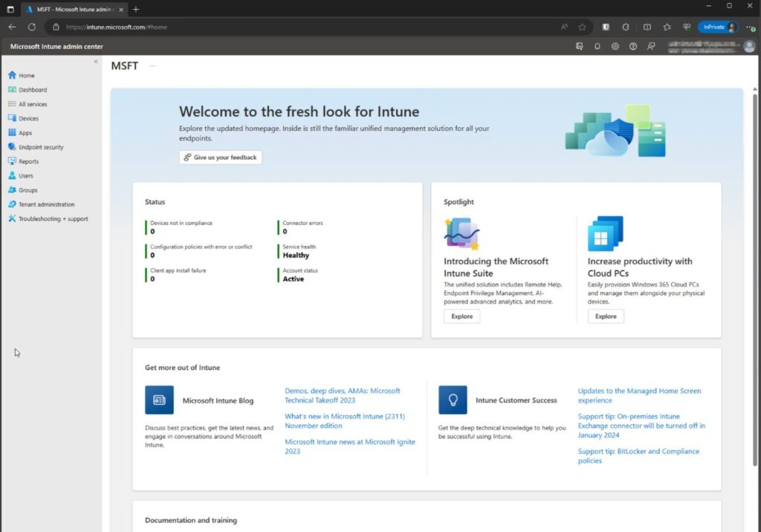Click the browser address bar
Viewport: 761px width, 532px height.
[297, 27]
